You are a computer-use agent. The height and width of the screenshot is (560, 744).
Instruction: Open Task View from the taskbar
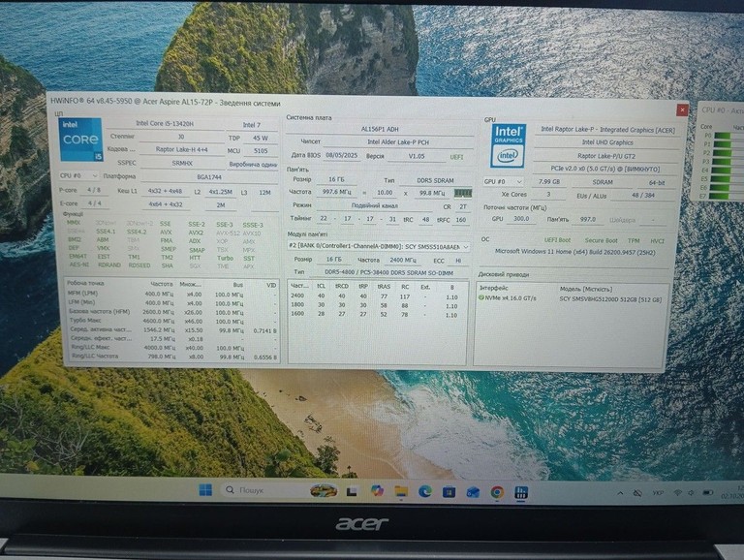click(x=352, y=491)
